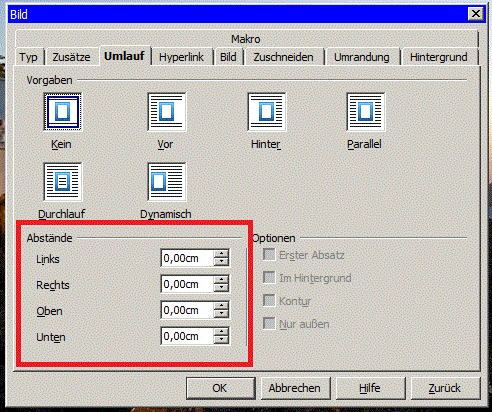Image resolution: width=492 pixels, height=412 pixels.
Task: Select the Kein wrap preset icon
Action: (63, 112)
